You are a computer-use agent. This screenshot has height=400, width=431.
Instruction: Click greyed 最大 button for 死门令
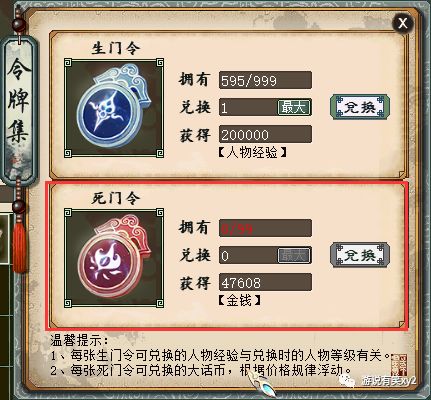[x=293, y=255]
